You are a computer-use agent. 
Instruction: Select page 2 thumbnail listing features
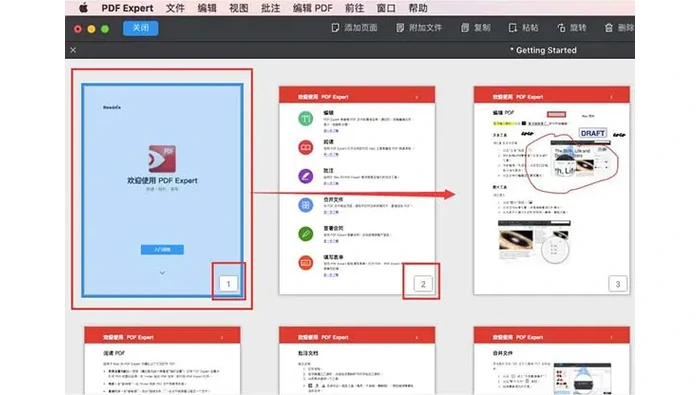pos(357,190)
